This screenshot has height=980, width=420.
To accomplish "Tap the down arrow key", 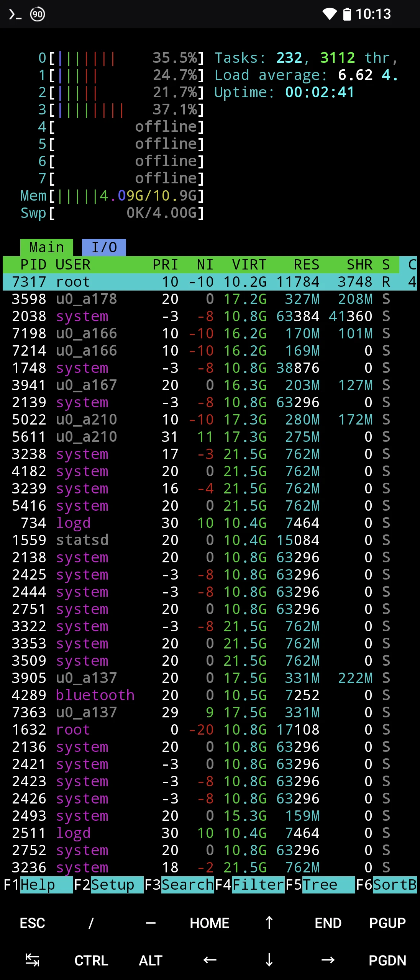I will coord(269,960).
